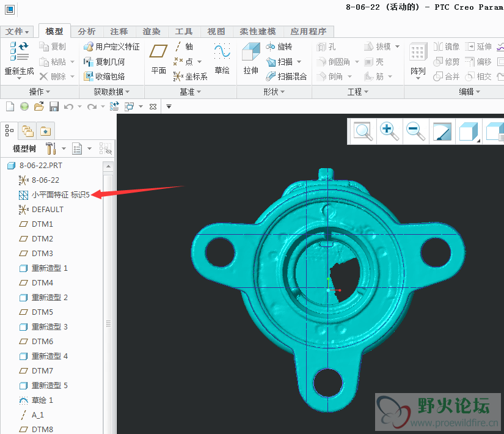Switch to the Render (渲染) tab
The image size is (504, 434).
click(x=152, y=32)
